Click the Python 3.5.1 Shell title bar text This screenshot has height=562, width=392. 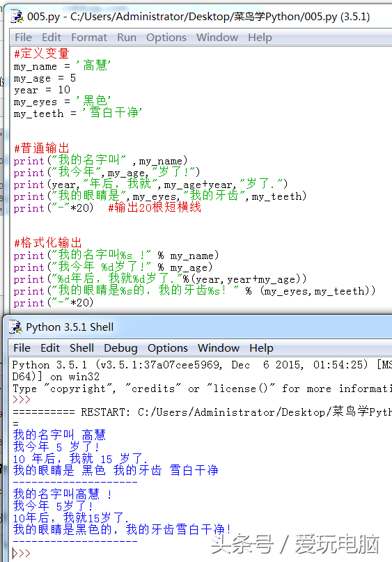tap(70, 327)
